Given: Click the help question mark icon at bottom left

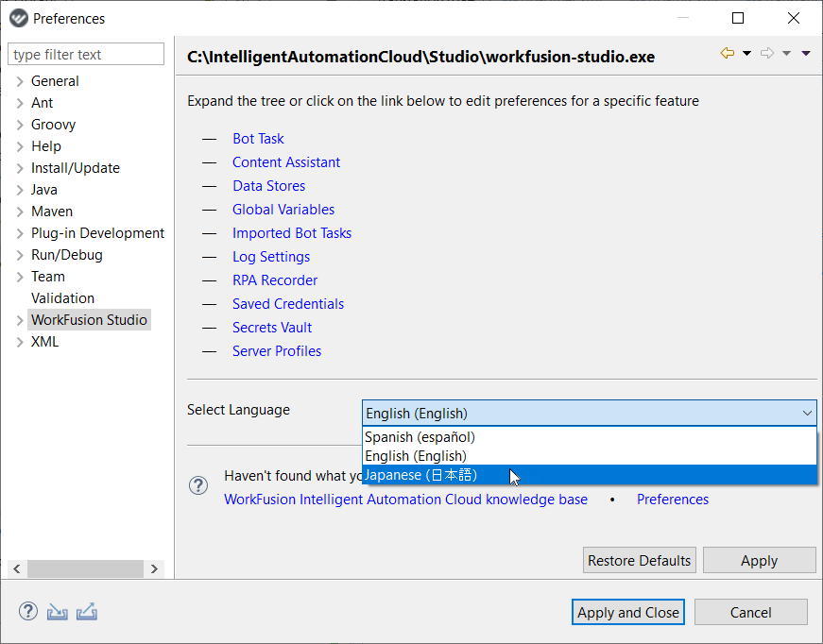Looking at the screenshot, I should 27,612.
